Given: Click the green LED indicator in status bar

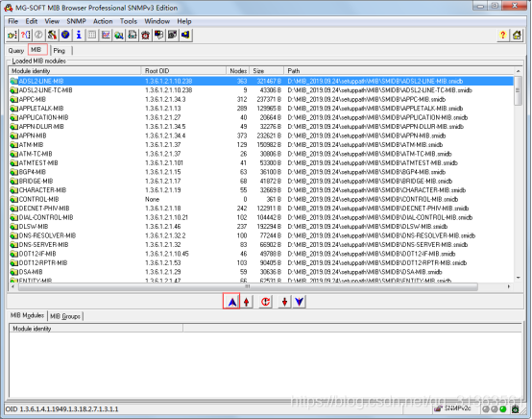Looking at the screenshot, I should [x=503, y=409].
